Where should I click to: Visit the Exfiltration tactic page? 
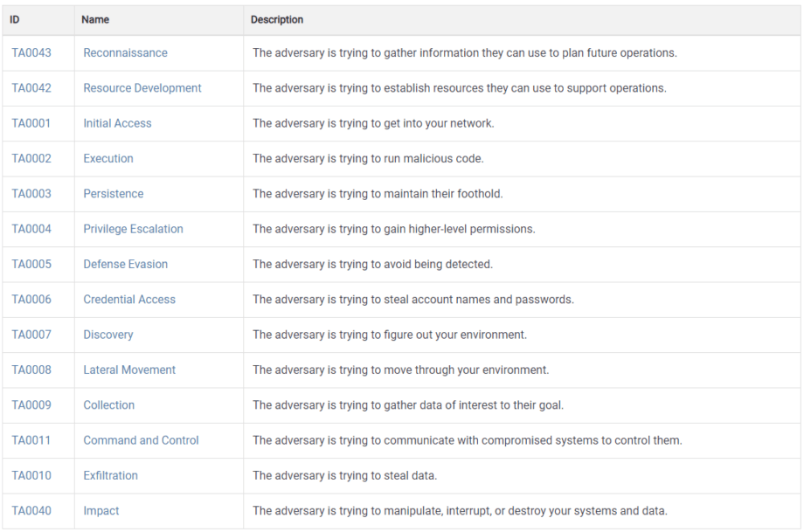point(110,475)
